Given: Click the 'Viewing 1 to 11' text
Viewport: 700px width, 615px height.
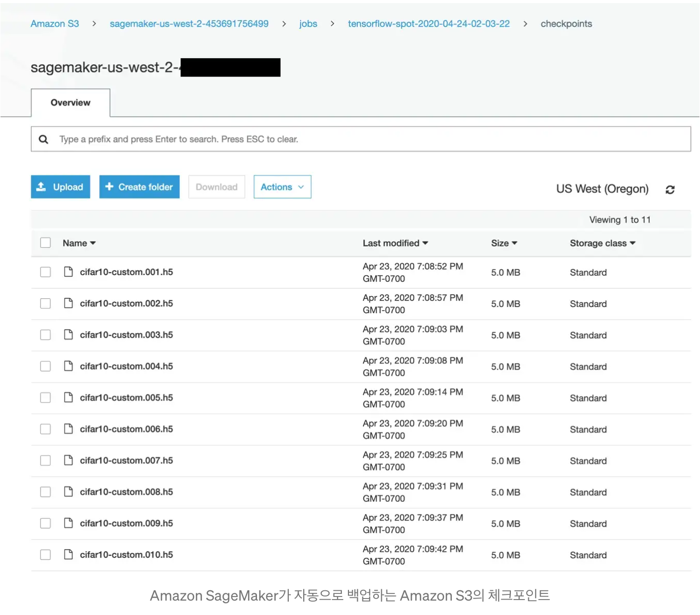Looking at the screenshot, I should click(x=620, y=220).
